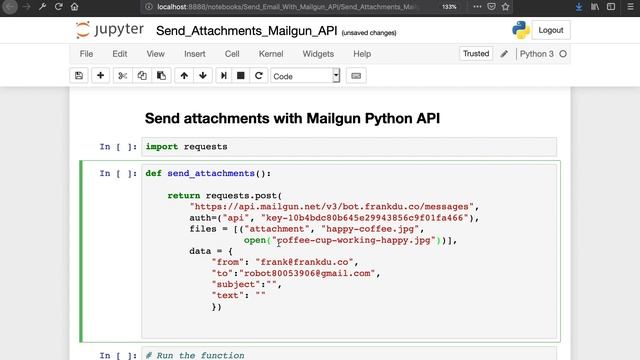Paste cells below icon
Image resolution: width=640 pixels, height=360 pixels.
tap(161, 76)
